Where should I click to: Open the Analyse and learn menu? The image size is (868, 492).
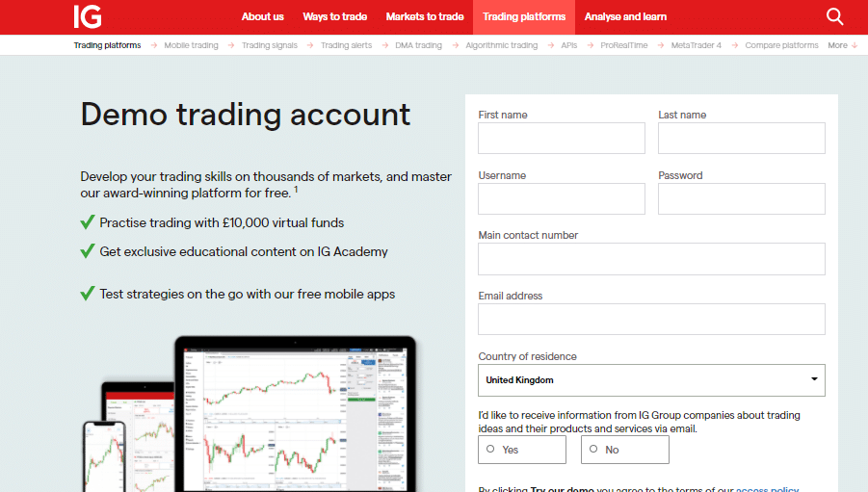[625, 16]
